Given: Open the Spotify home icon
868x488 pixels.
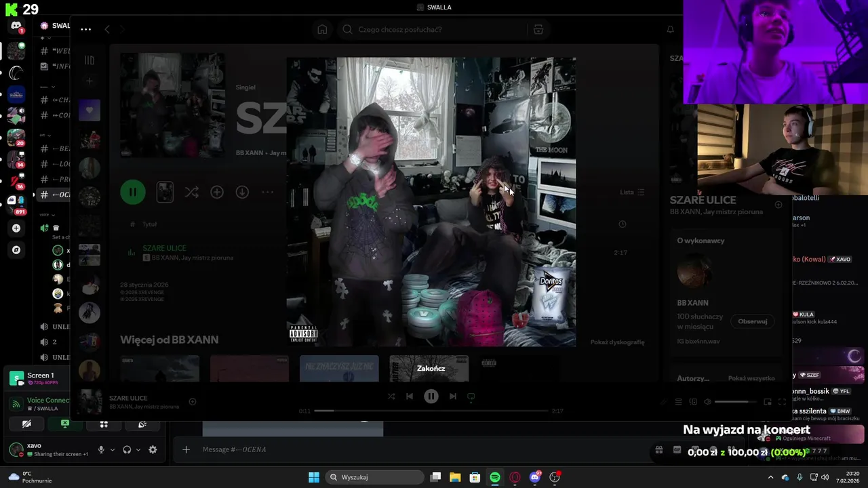Looking at the screenshot, I should (x=322, y=29).
